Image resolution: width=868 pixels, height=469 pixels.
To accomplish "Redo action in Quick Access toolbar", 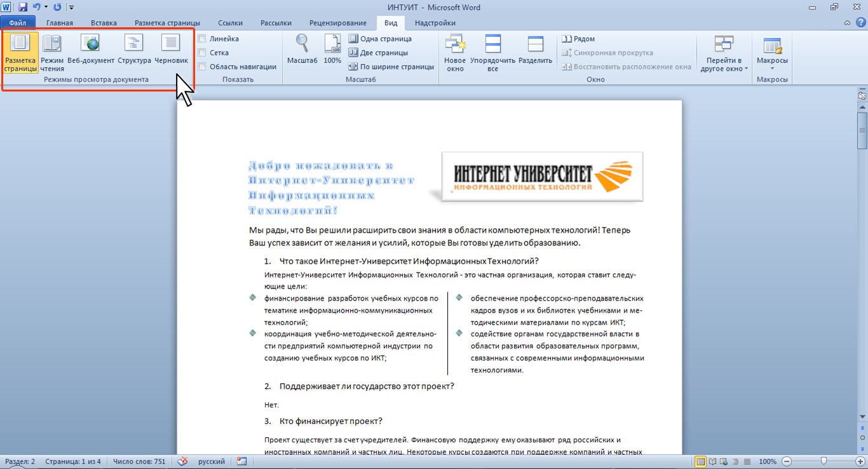I will [58, 8].
